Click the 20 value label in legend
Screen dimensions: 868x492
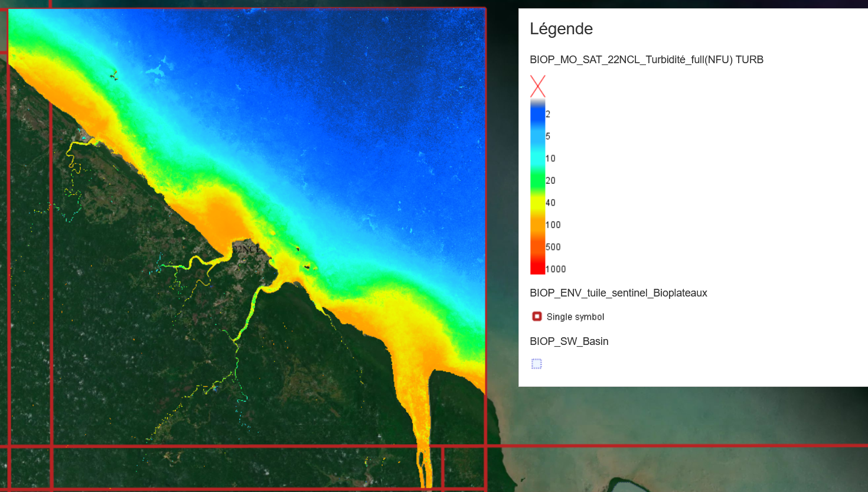(x=550, y=181)
